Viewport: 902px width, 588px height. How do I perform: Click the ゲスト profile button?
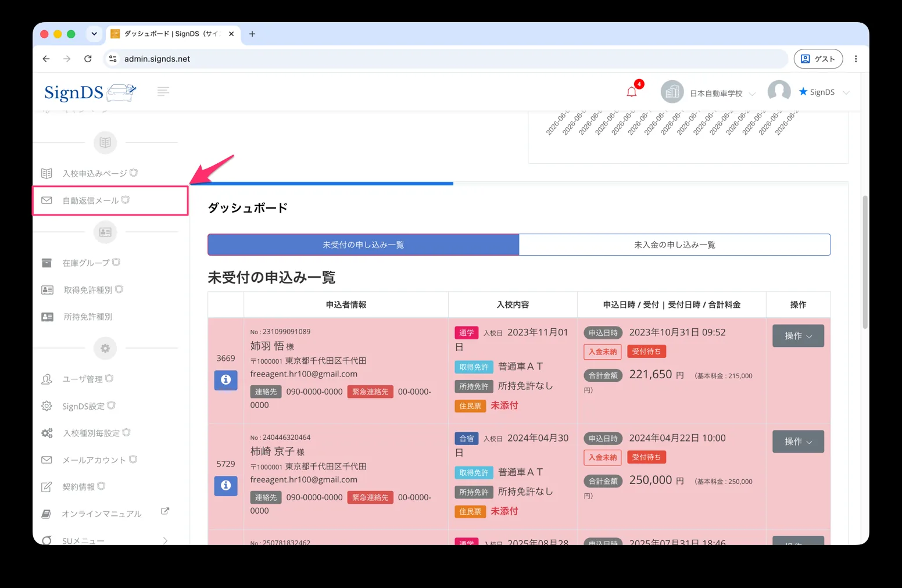pos(818,59)
